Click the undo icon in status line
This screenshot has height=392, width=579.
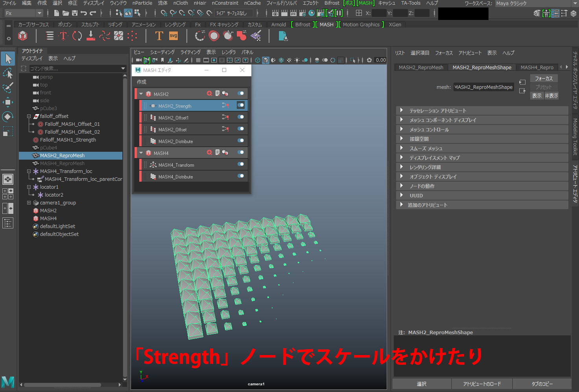point(84,13)
